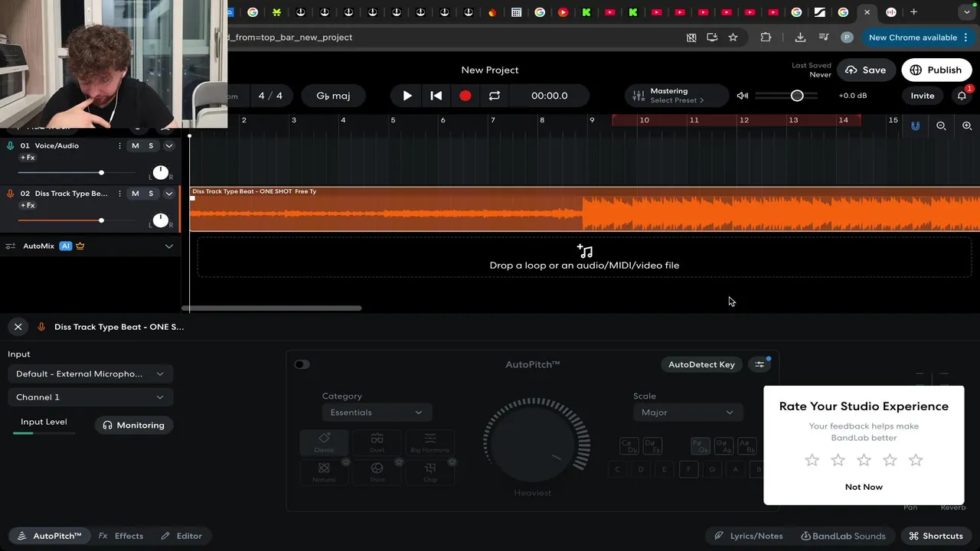The height and width of the screenshot is (551, 980).
Task: Select the Big Harmony AutoPitch effect
Action: [x=430, y=442]
